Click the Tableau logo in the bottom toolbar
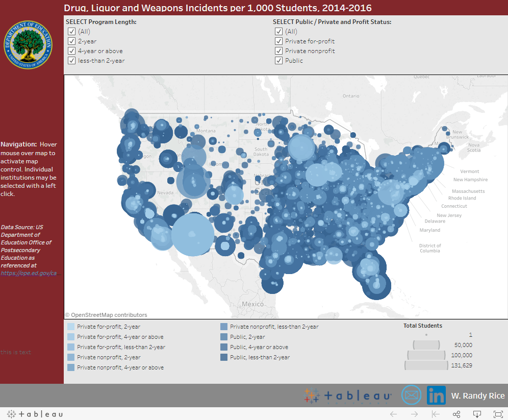The height and width of the screenshot is (420, 508). (x=35, y=414)
